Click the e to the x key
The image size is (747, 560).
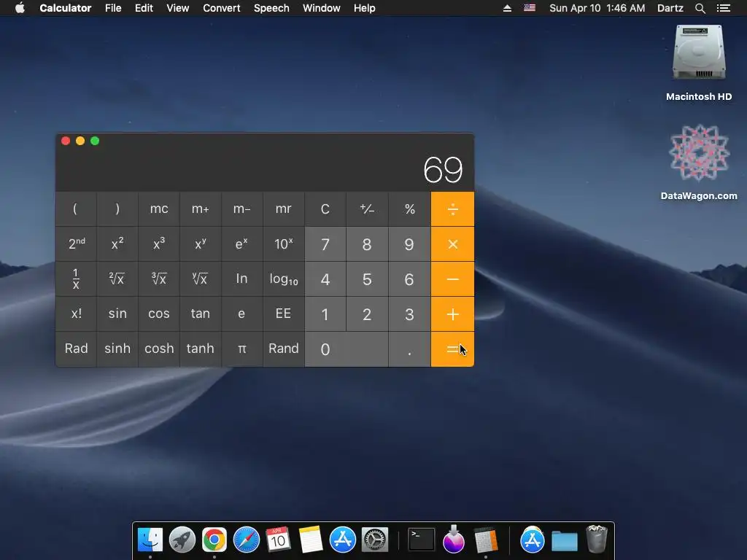point(242,244)
